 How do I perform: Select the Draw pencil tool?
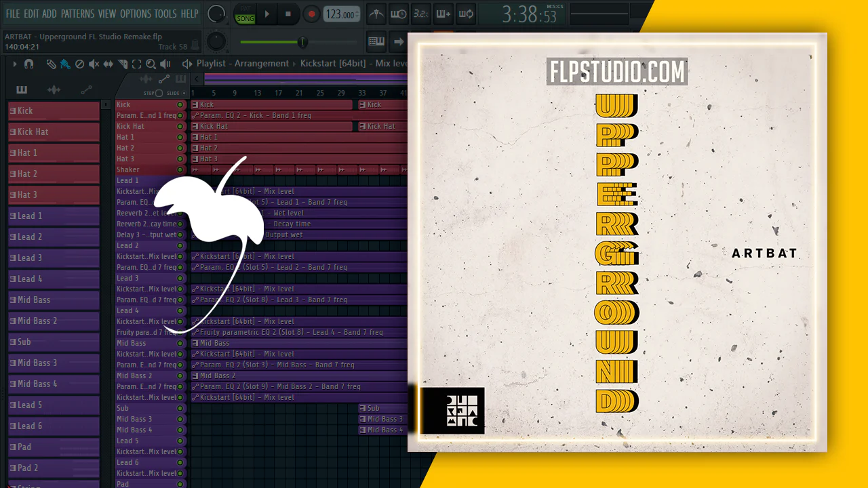[51, 64]
